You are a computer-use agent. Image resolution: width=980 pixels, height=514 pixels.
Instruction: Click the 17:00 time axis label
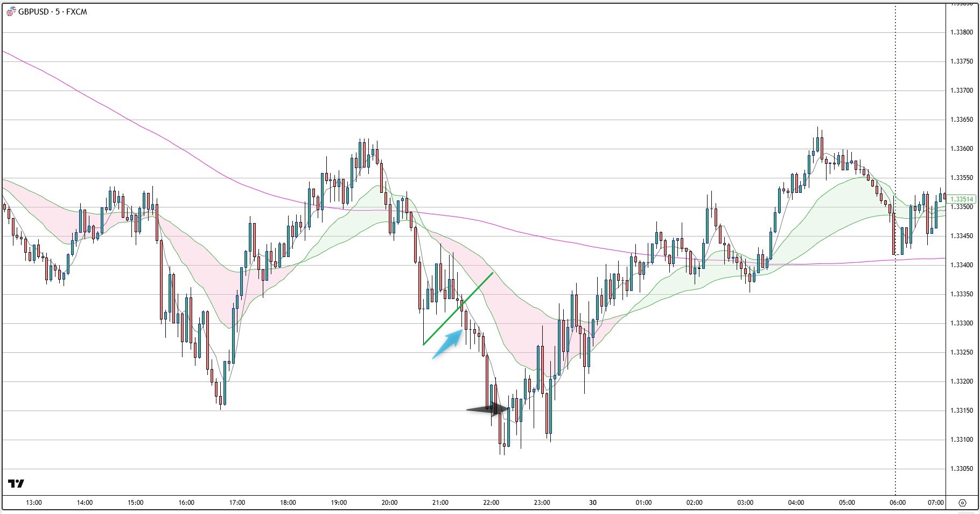tap(237, 503)
